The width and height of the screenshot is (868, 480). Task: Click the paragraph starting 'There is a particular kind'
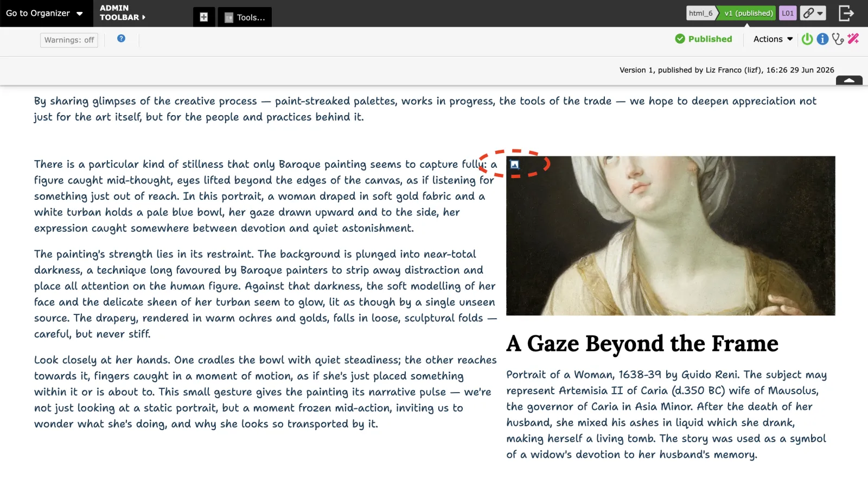266,196
